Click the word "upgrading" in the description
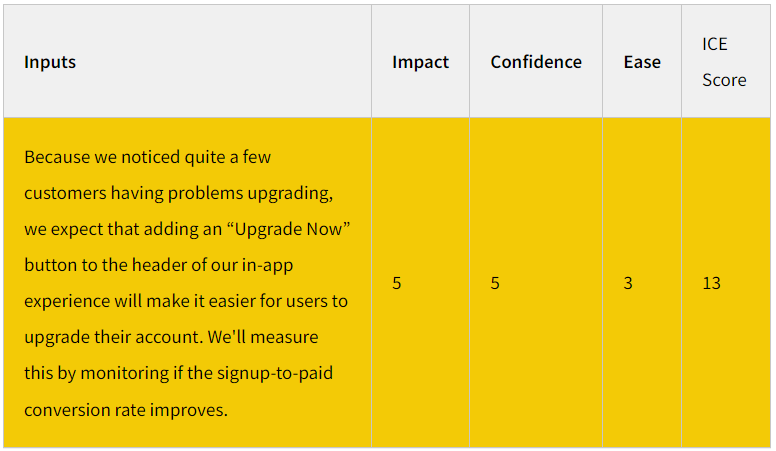776x451 pixels. tap(289, 193)
